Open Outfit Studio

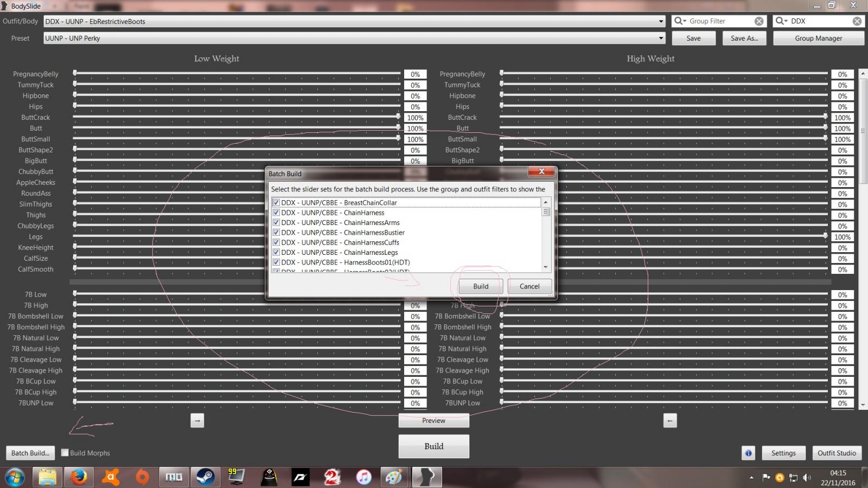(x=837, y=453)
